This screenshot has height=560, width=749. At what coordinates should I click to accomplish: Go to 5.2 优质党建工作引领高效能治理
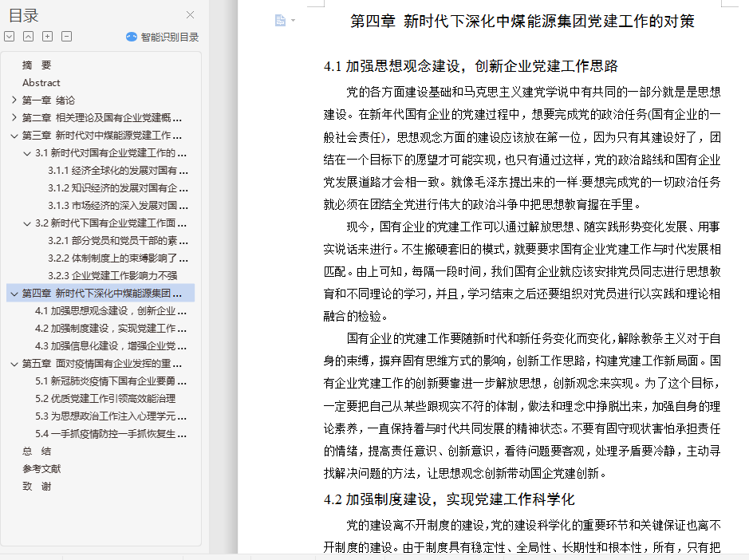coord(105,399)
